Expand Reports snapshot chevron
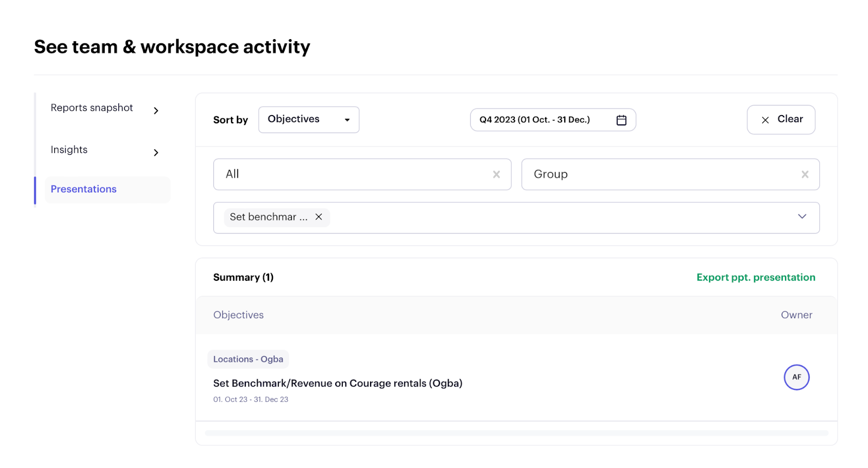The height and width of the screenshot is (468, 868). (156, 111)
